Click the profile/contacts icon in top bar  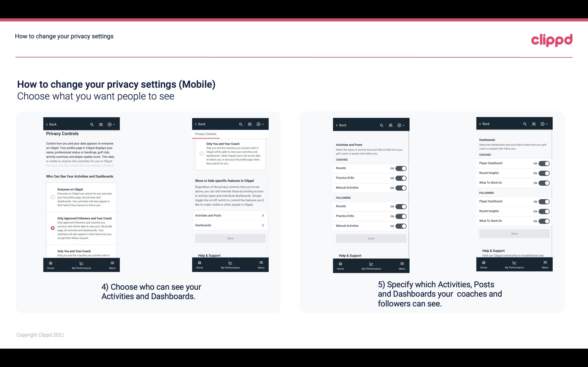coord(101,124)
